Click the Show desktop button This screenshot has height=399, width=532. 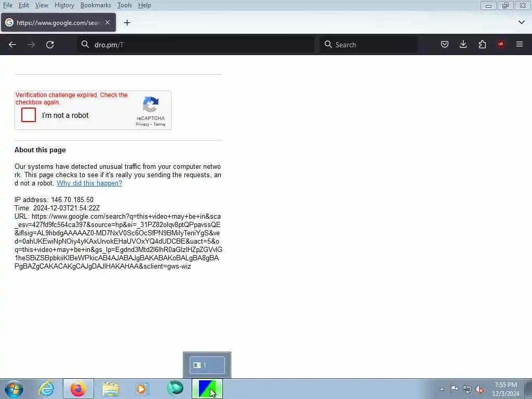(528, 389)
